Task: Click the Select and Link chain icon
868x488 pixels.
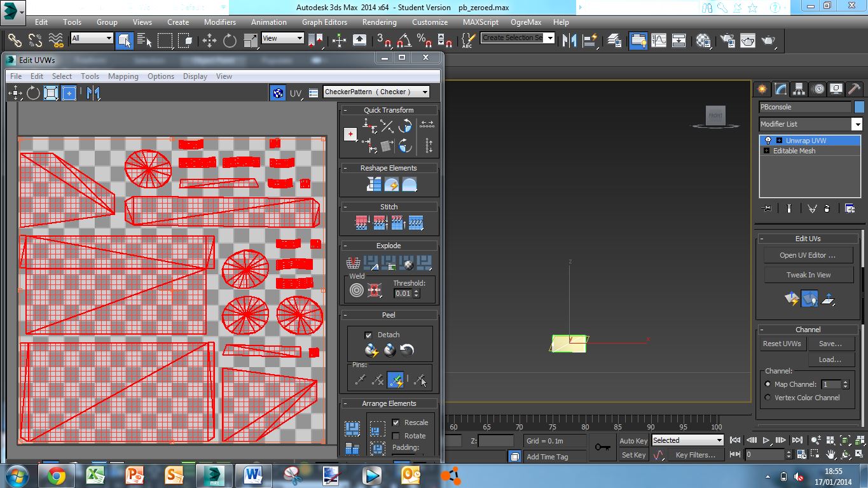Action: [15, 39]
